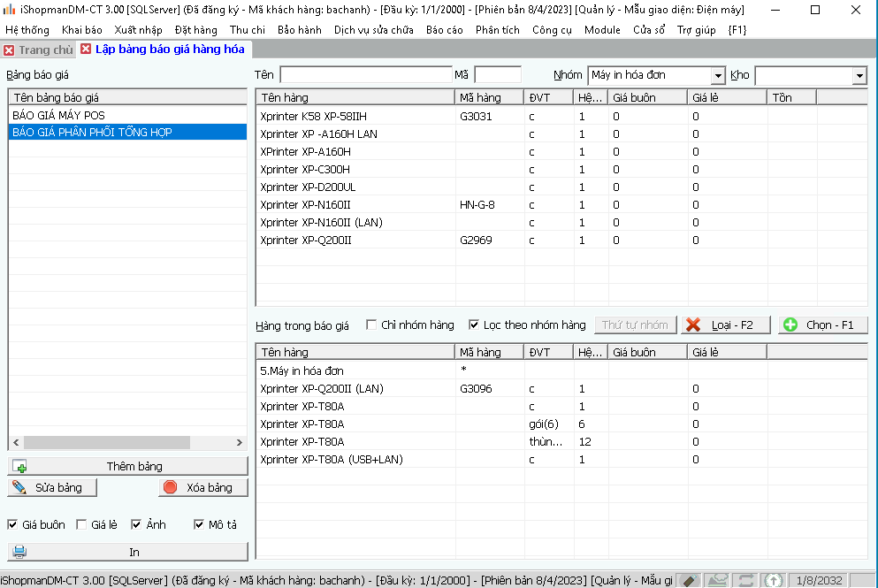Select the Xprinter XP-T80A (USB+LAN) row

(x=561, y=460)
